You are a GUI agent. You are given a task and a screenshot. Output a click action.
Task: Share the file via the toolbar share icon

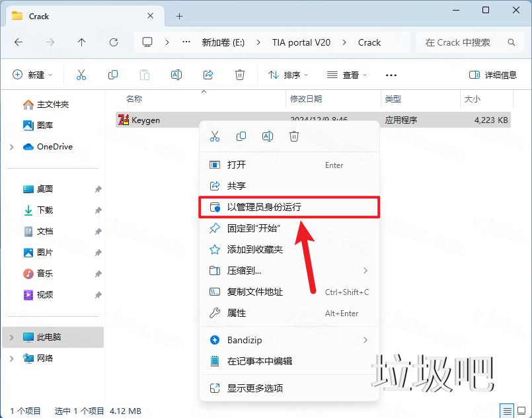(208, 75)
